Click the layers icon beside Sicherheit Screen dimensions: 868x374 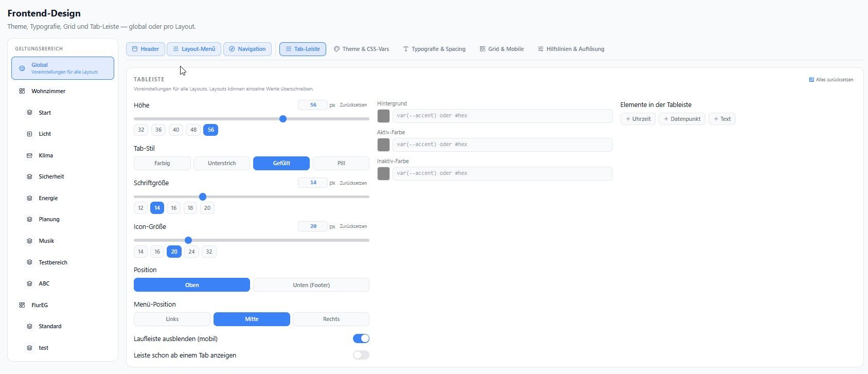(x=29, y=176)
